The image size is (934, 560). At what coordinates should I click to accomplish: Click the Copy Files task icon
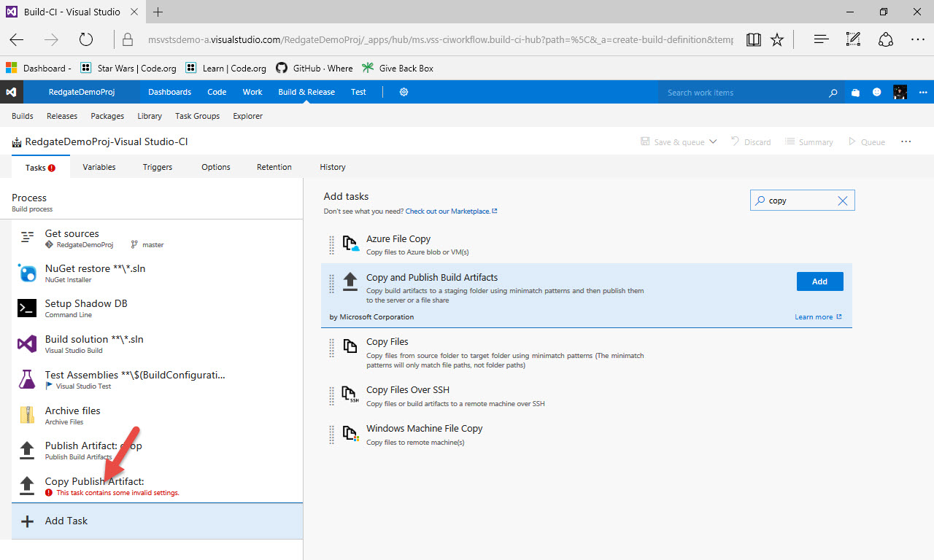[351, 346]
